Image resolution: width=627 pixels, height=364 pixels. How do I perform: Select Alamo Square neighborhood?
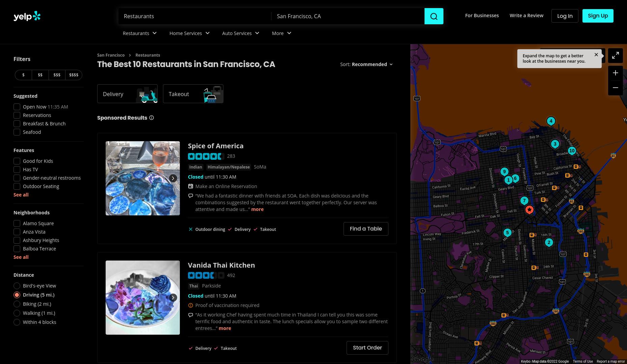pos(17,223)
